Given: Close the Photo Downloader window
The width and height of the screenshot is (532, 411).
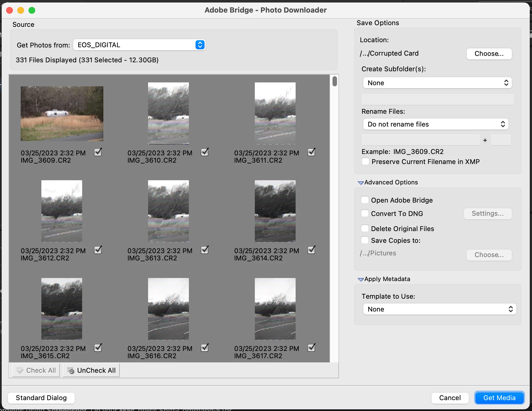Looking at the screenshot, I should (9, 10).
